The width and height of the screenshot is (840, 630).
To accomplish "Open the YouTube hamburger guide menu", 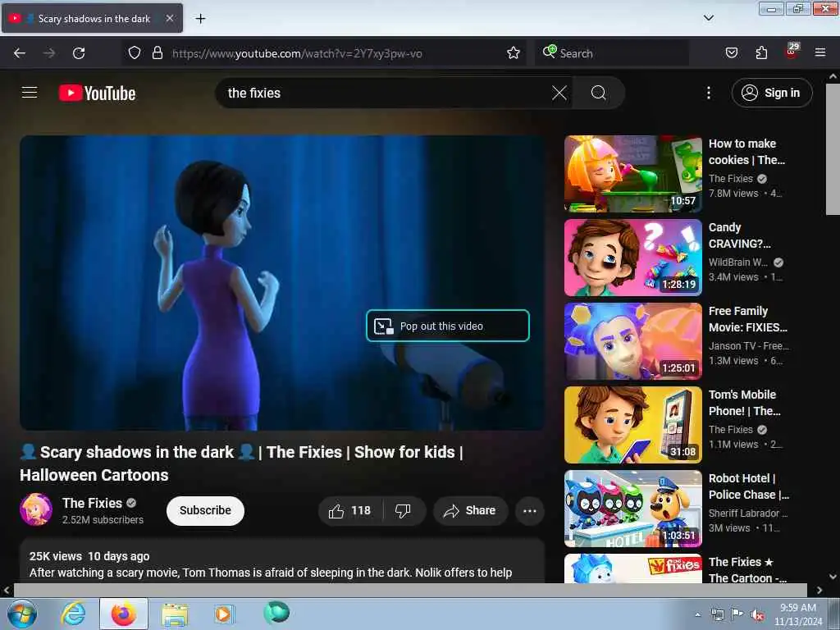I will (30, 93).
